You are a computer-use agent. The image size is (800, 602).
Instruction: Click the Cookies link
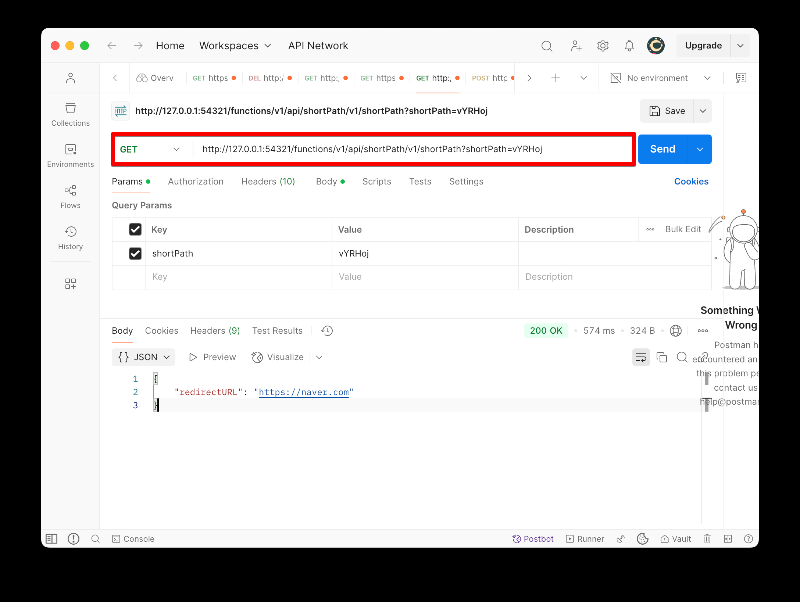click(691, 182)
